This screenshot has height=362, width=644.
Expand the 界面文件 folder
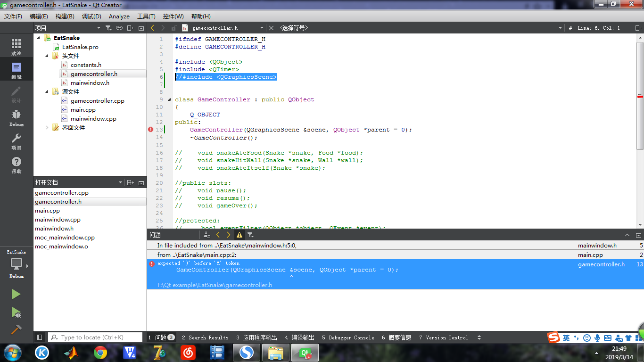pos(46,127)
